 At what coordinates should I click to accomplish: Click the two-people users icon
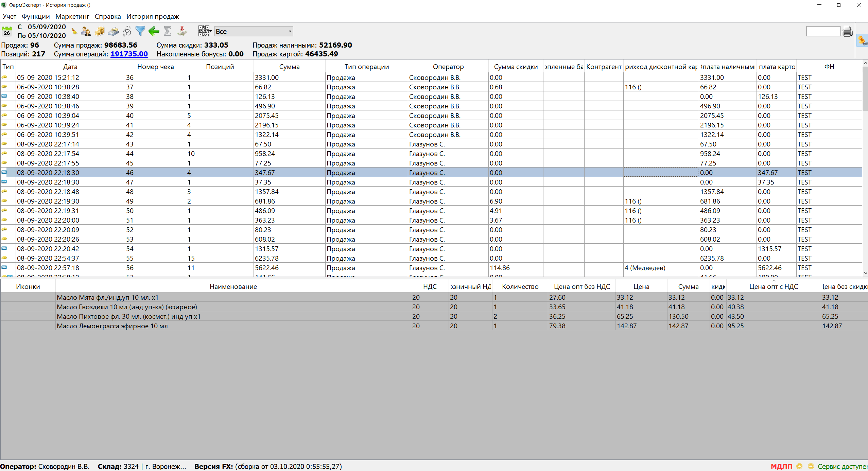coord(86,32)
